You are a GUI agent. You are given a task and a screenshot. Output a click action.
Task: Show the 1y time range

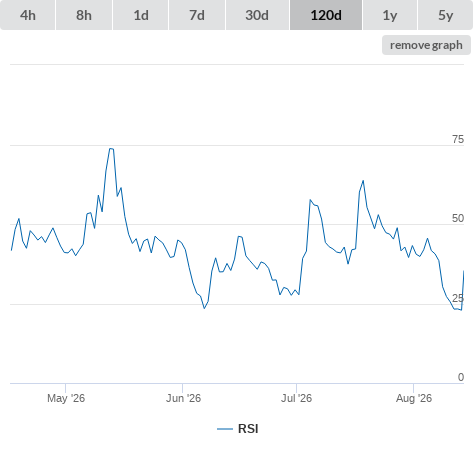click(390, 15)
